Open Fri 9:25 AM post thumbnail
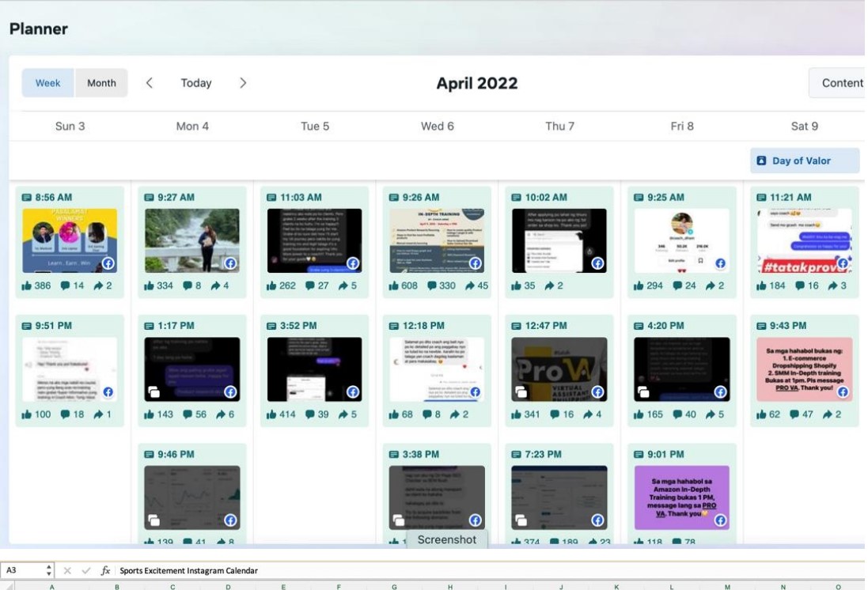 pyautogui.click(x=681, y=240)
